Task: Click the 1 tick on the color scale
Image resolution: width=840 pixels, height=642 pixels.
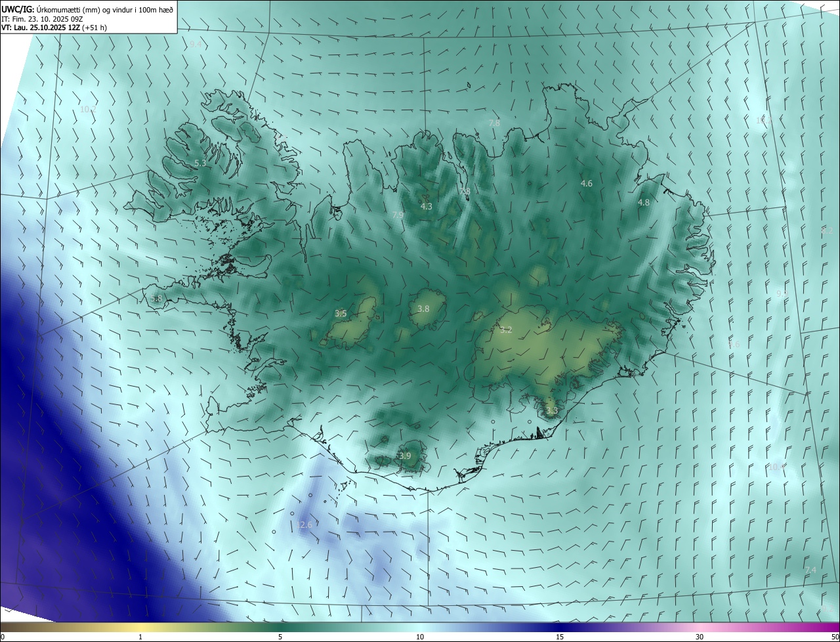Action: pos(140,637)
